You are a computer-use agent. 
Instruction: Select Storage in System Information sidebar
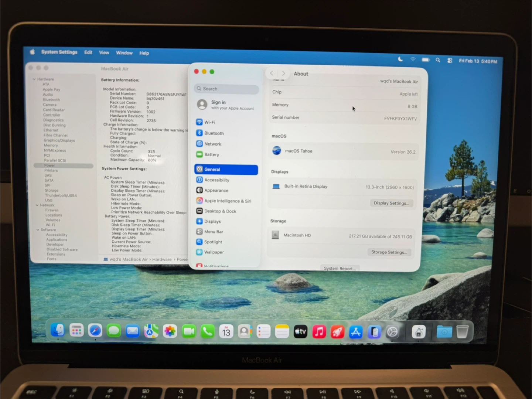click(x=51, y=190)
